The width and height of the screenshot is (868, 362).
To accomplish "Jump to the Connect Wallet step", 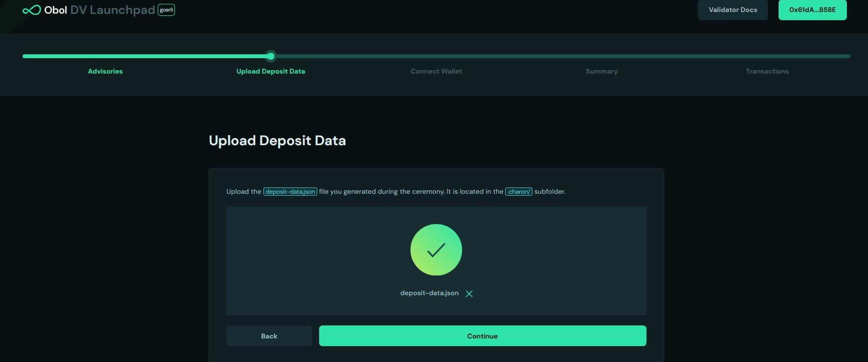I will pyautogui.click(x=436, y=71).
